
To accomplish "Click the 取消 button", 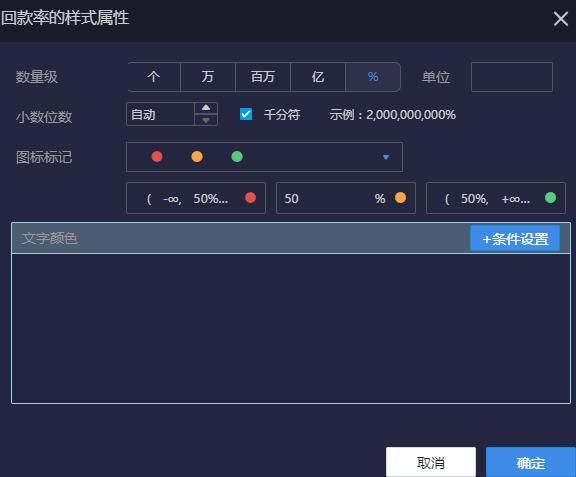I will coord(431,462).
